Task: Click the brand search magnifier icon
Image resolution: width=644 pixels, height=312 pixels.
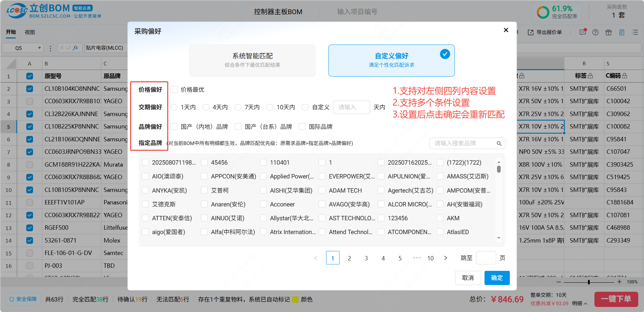Action: pyautogui.click(x=499, y=143)
